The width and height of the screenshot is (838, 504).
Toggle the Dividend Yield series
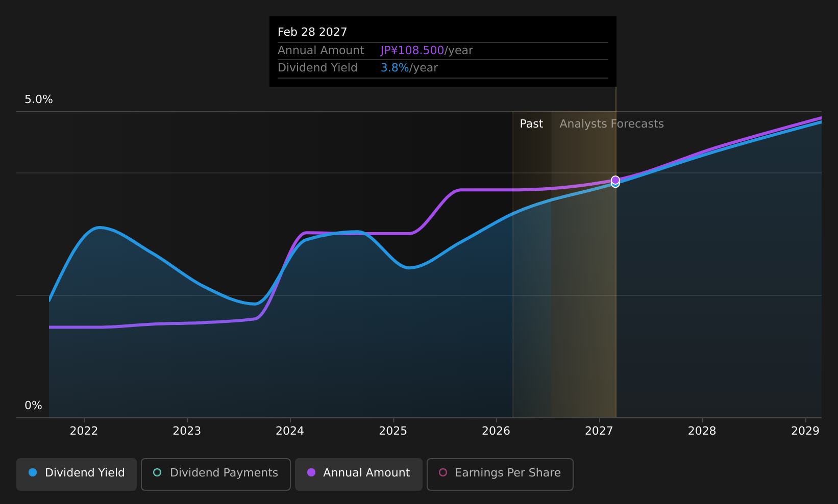(x=77, y=474)
